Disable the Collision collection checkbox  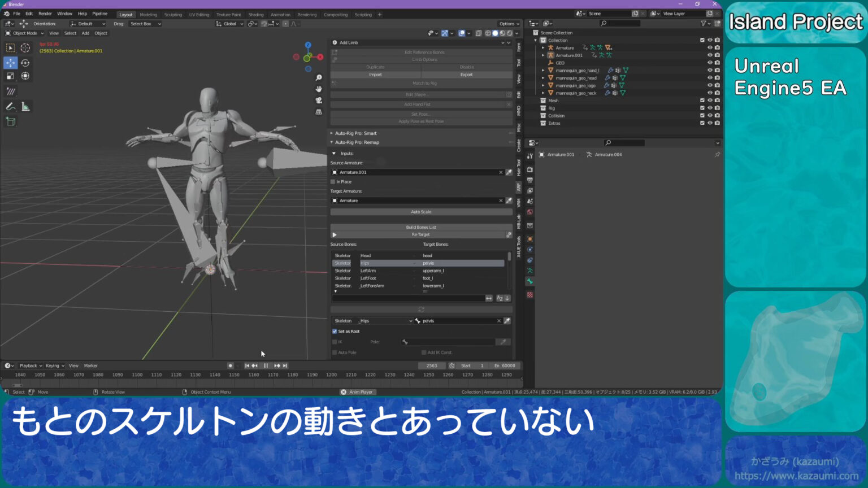click(702, 115)
